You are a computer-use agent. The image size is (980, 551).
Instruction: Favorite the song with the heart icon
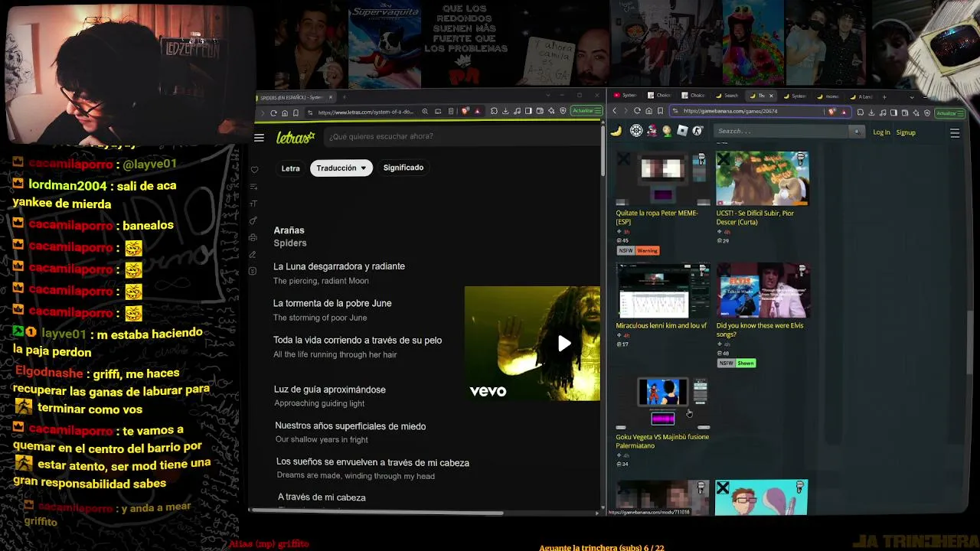(x=254, y=170)
